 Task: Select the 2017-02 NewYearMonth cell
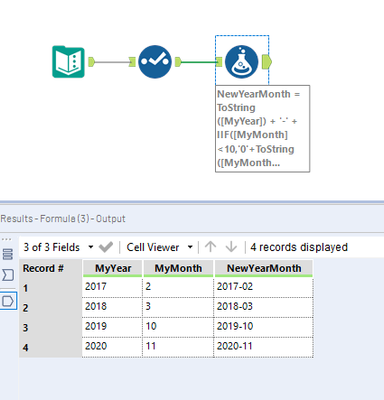pyautogui.click(x=263, y=287)
